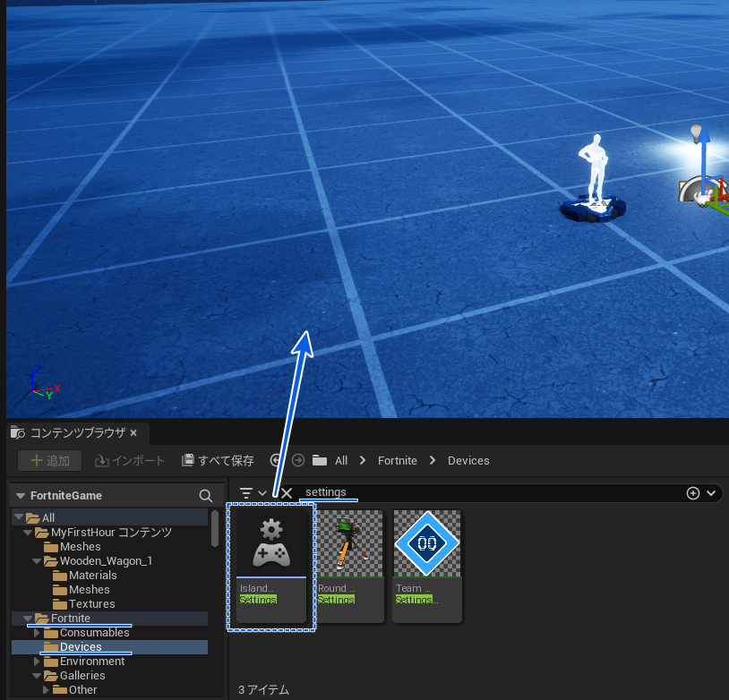Image resolution: width=729 pixels, height=700 pixels.
Task: Collapse the Wooden_Wagon_1 folder
Action: click(37, 561)
